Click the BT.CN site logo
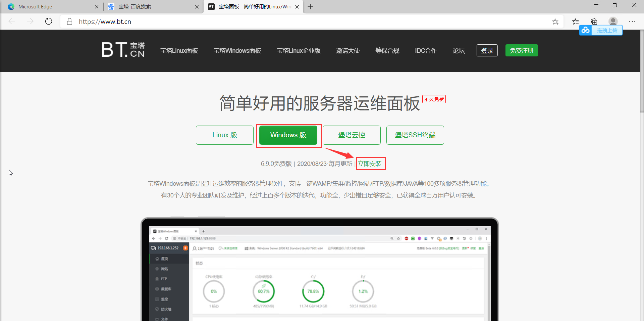 pos(123,50)
